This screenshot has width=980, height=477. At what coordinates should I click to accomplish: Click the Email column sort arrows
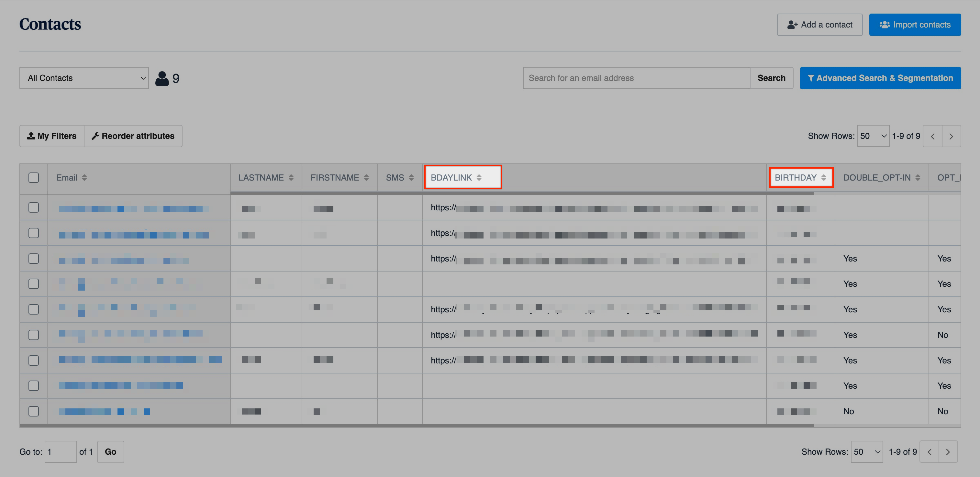pyautogui.click(x=84, y=178)
